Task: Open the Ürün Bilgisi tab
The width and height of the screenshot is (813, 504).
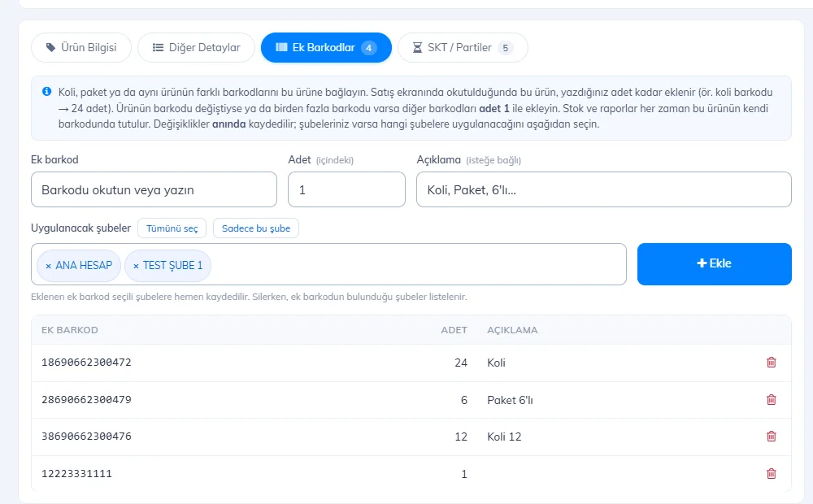Action: [81, 48]
